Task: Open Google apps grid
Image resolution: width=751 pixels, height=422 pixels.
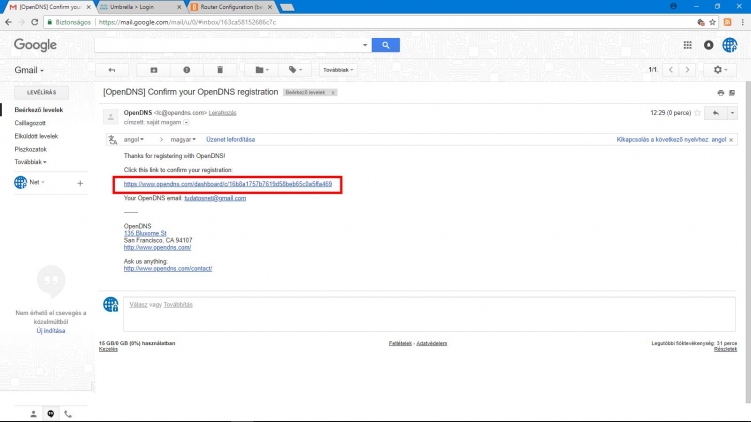Action: [687, 45]
